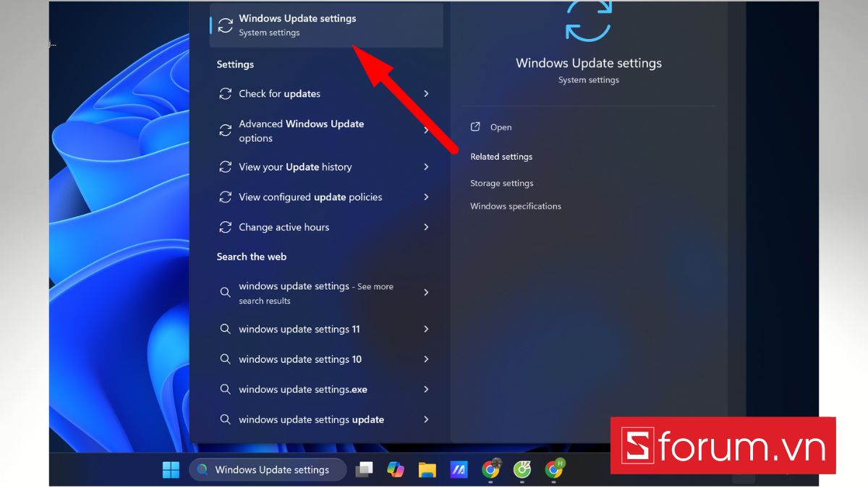
Task: Click the sync icon in the top Windows Update settings result
Action: 226,25
